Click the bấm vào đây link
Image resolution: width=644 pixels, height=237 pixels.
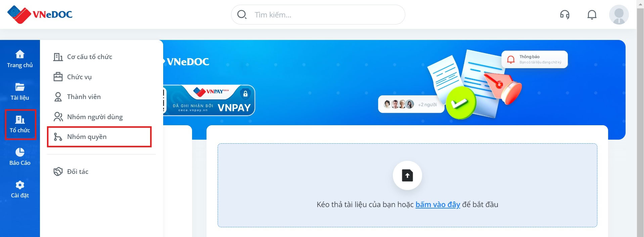pos(438,204)
